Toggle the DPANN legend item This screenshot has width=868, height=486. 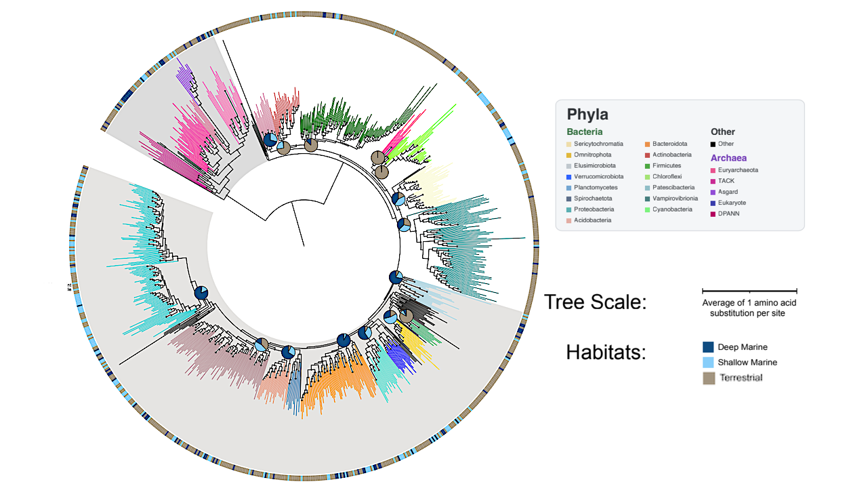(x=714, y=214)
